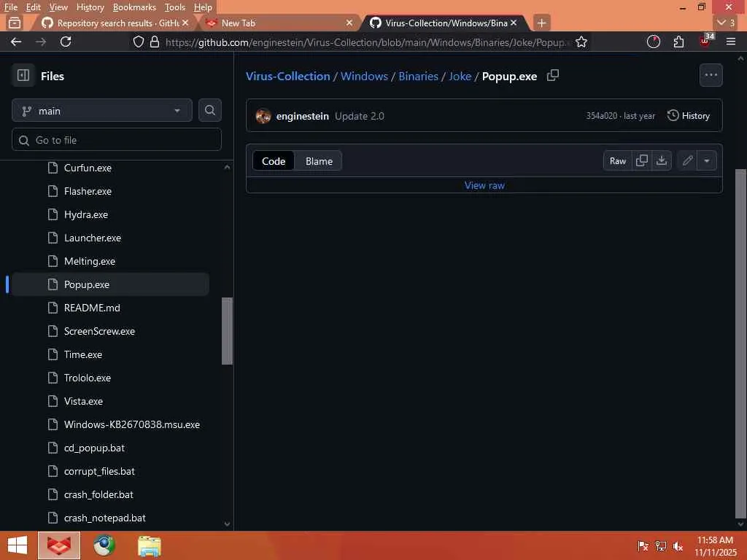This screenshot has height=560, width=747.
Task: Open the Edit menu
Action: click(x=33, y=7)
